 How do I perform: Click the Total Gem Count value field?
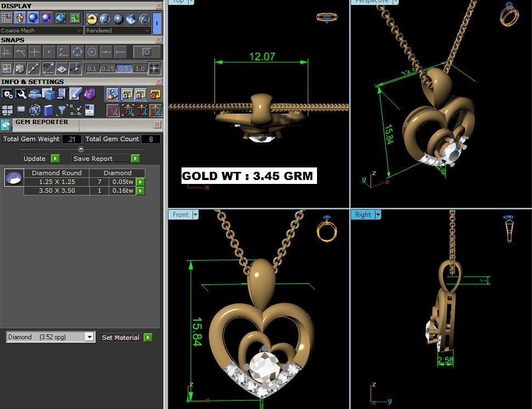[151, 139]
